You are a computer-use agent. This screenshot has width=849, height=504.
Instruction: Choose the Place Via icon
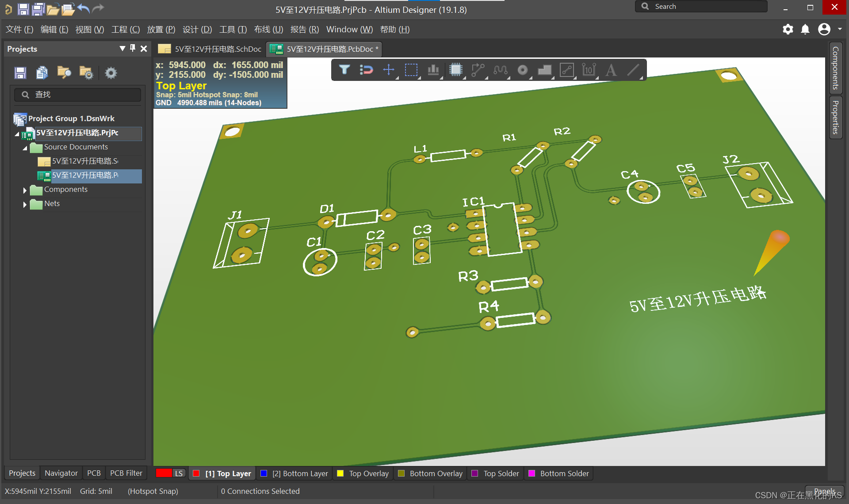523,70
